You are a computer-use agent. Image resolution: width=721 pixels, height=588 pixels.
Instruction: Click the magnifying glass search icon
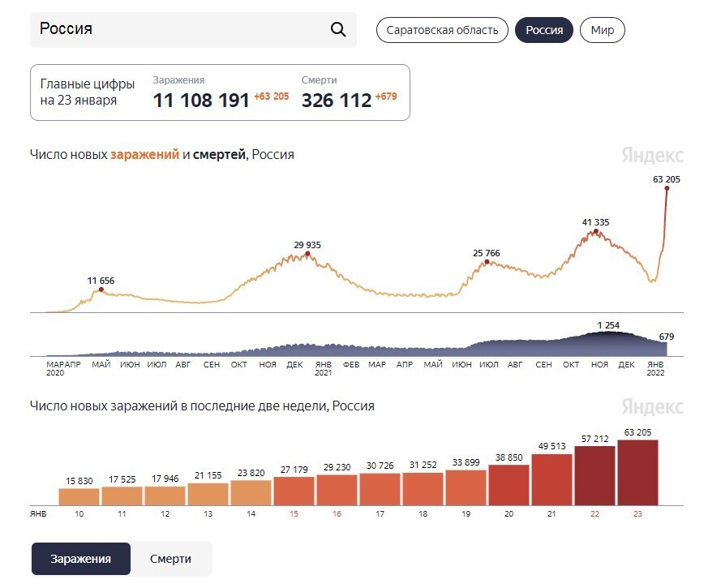[338, 30]
